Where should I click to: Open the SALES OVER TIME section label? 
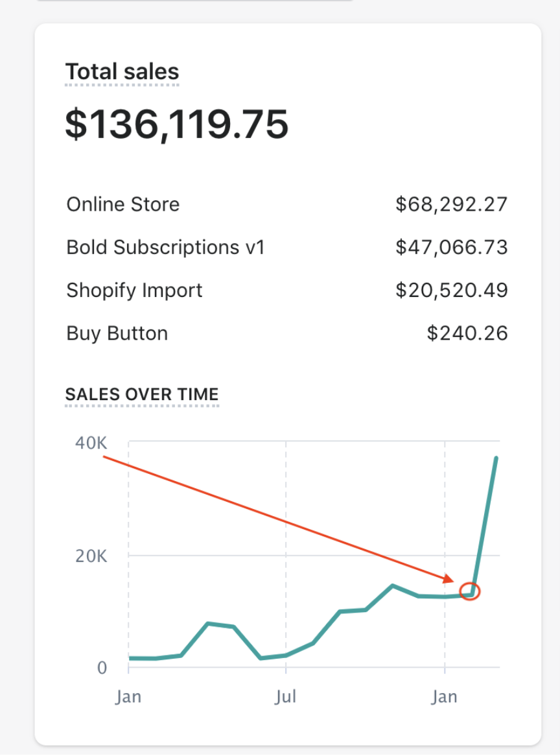(x=141, y=394)
